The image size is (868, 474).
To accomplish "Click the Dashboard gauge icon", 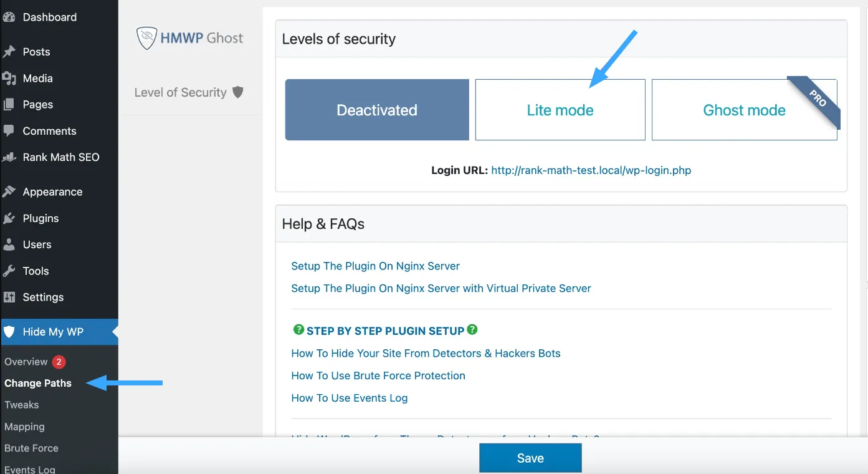I will coord(9,17).
